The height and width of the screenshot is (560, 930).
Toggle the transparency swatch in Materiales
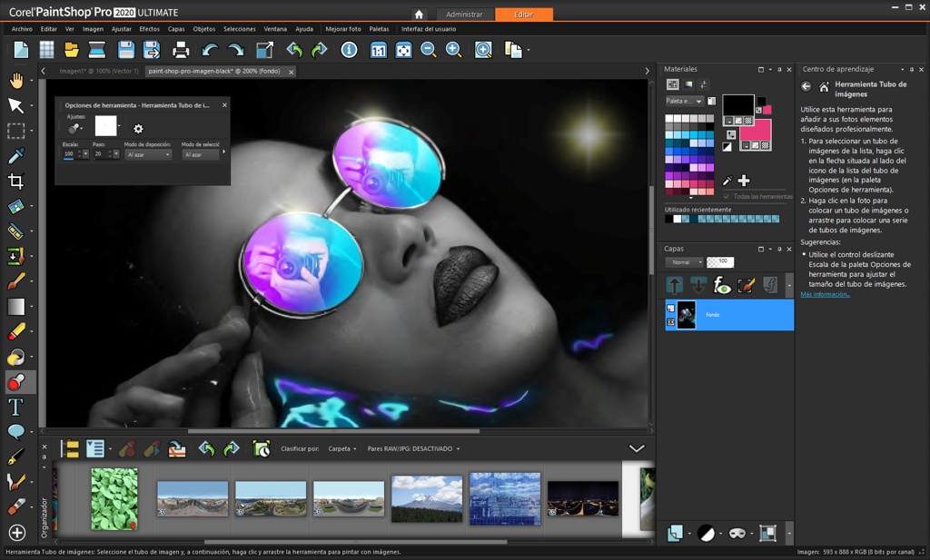click(x=748, y=119)
